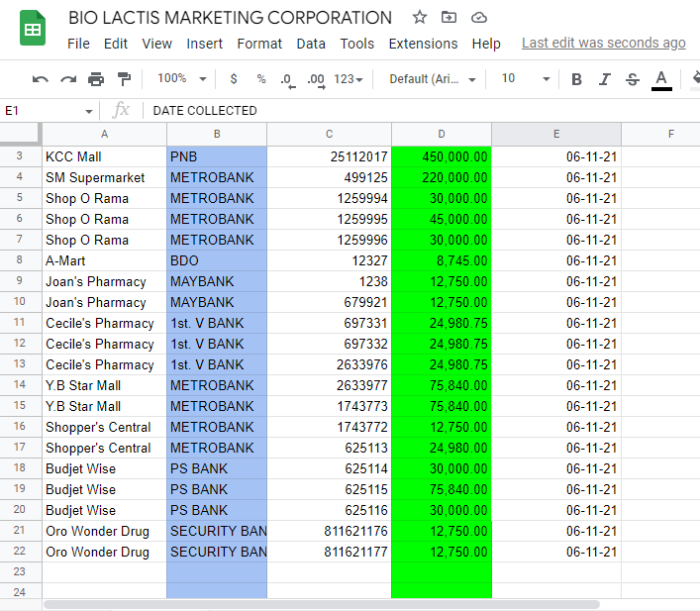Select amount cell 8,745.00
This screenshot has width=700, height=611.
[442, 260]
